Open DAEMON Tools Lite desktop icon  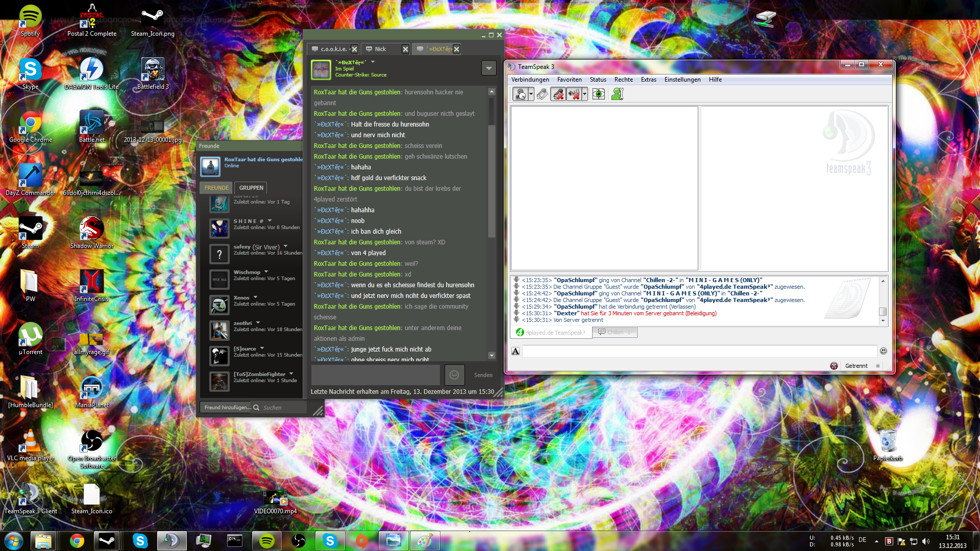(91, 73)
